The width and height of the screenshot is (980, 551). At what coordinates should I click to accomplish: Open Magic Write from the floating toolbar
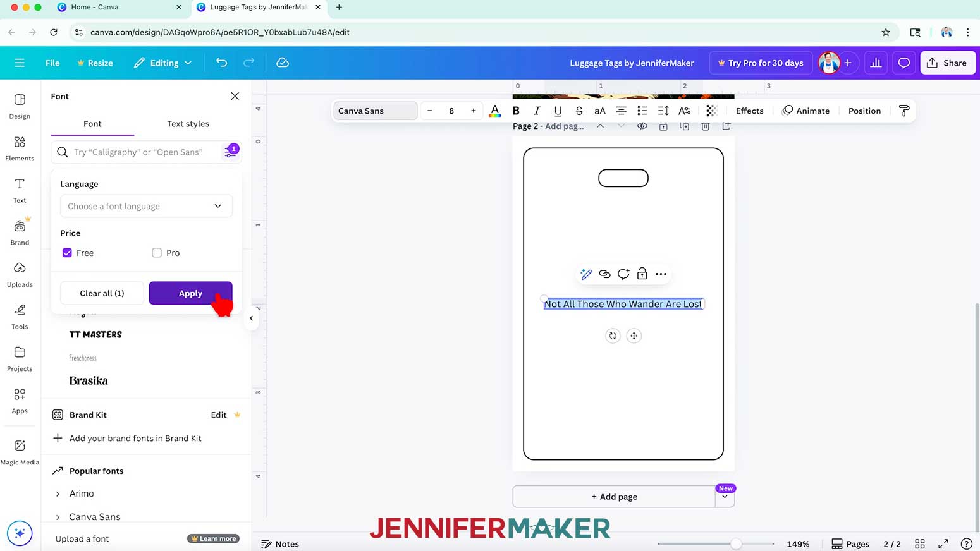coord(586,274)
